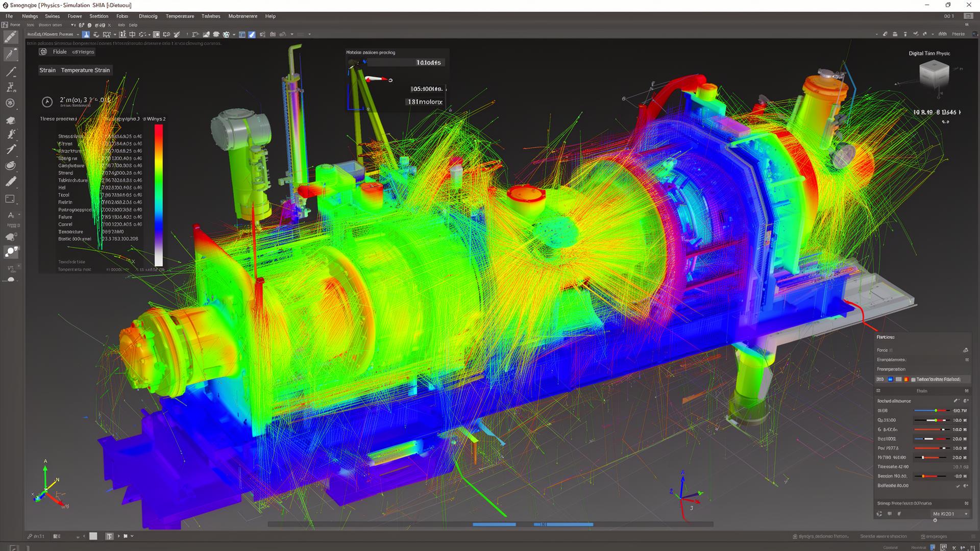Open the Temperature menu
This screenshot has height=551, width=980.
(180, 16)
